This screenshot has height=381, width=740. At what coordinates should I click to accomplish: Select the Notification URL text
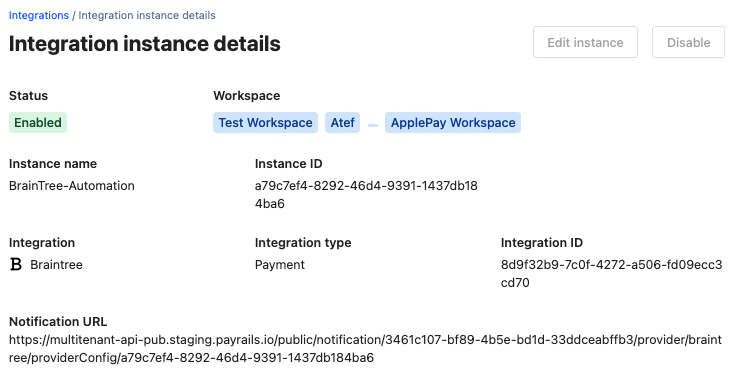[x=365, y=348]
